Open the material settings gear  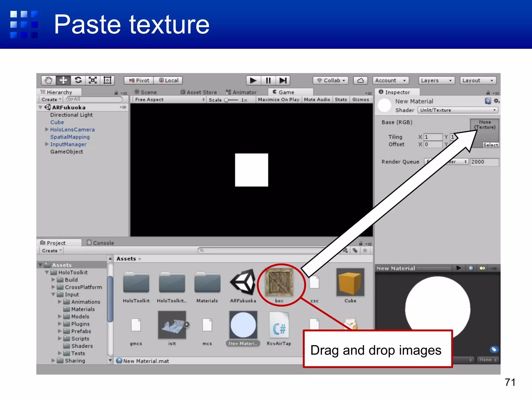click(496, 101)
